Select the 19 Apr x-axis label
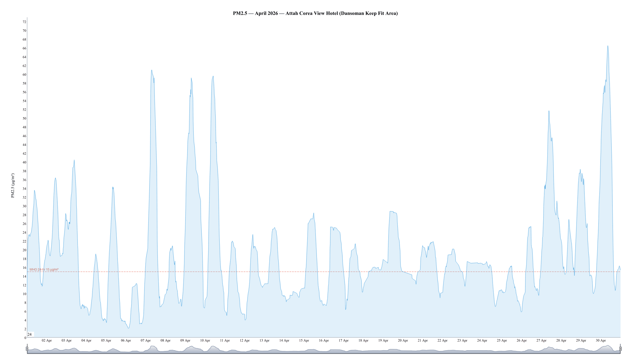This screenshot has width=632, height=364. (383, 340)
